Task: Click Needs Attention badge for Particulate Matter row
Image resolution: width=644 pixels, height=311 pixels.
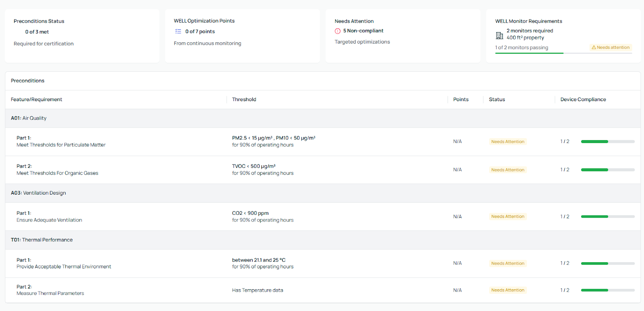Action: coord(508,142)
